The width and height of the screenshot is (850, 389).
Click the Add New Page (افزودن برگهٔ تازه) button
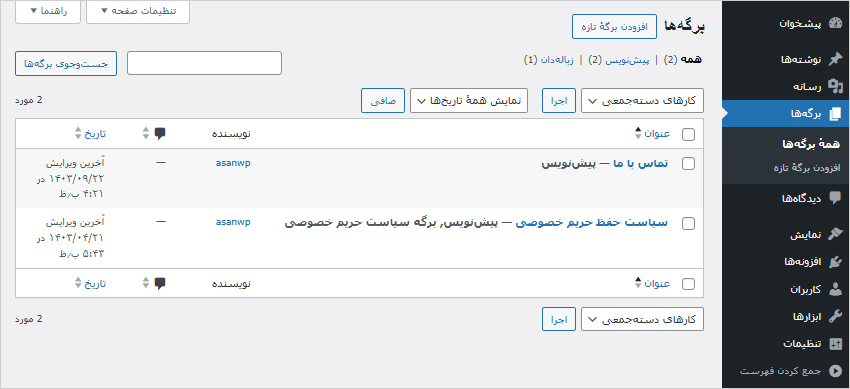[x=615, y=27]
